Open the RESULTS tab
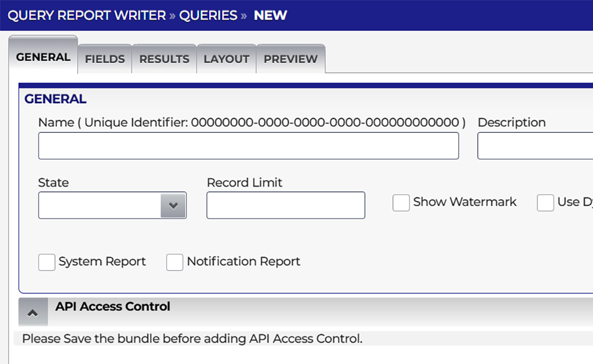This screenshot has width=593, height=364. coord(164,59)
